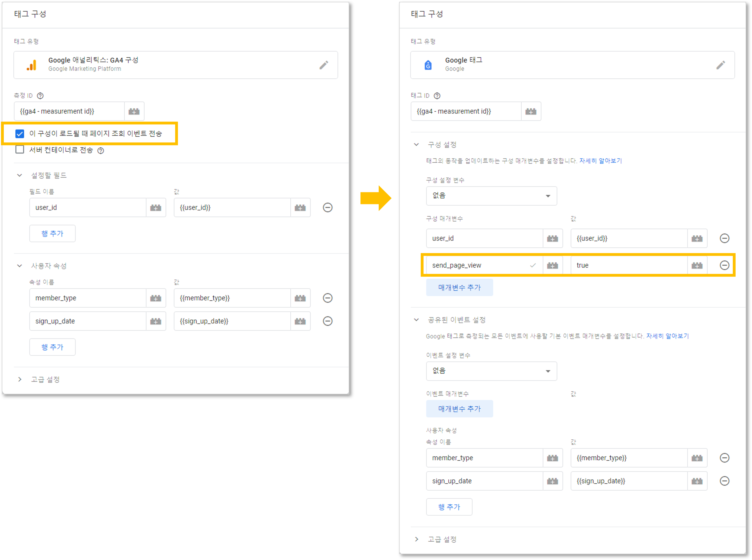Click the true value input field
The height and width of the screenshot is (560, 752).
[629, 265]
